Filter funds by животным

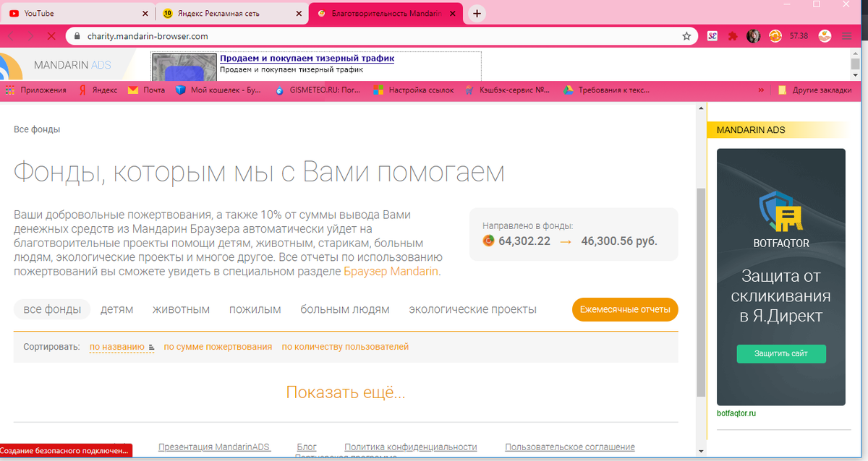click(x=181, y=309)
